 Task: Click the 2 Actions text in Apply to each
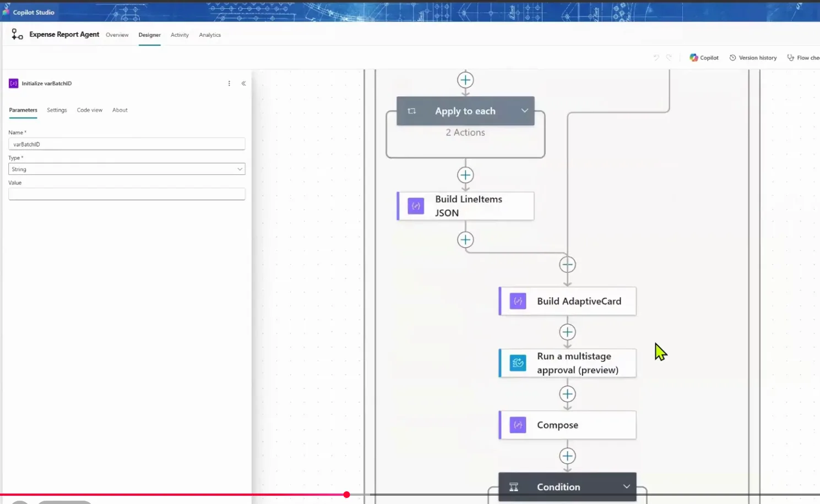[465, 133]
